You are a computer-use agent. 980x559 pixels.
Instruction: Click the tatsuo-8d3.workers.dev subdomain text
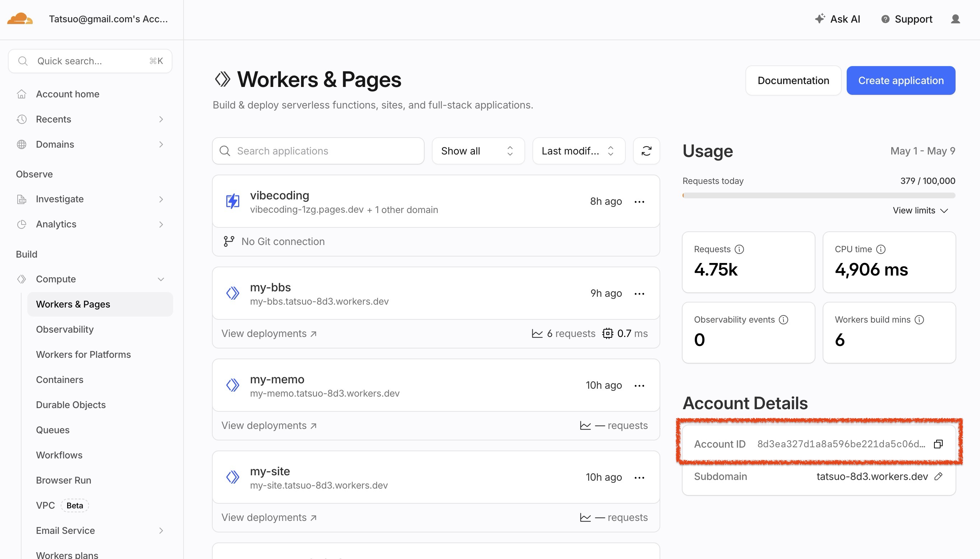(872, 476)
